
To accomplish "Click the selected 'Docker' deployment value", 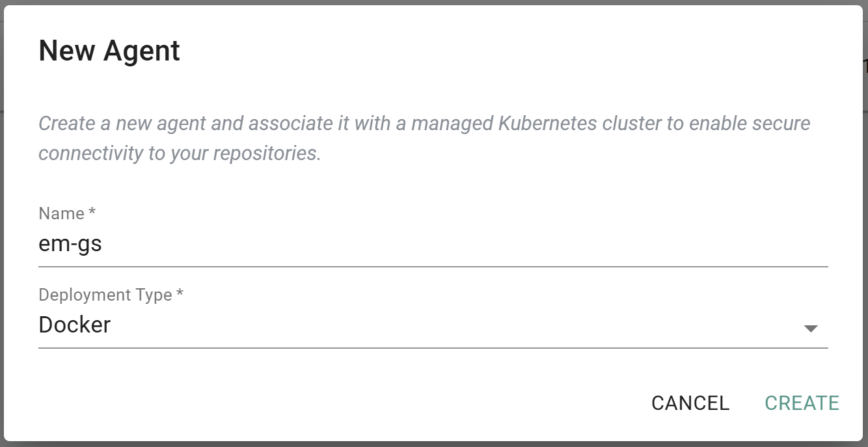I will point(75,325).
